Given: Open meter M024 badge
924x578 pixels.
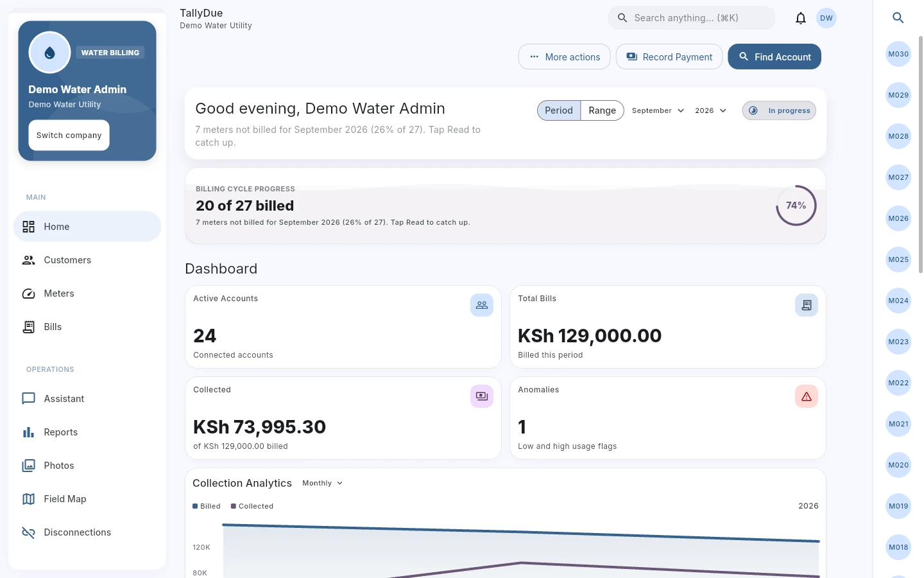Looking at the screenshot, I should point(898,301).
